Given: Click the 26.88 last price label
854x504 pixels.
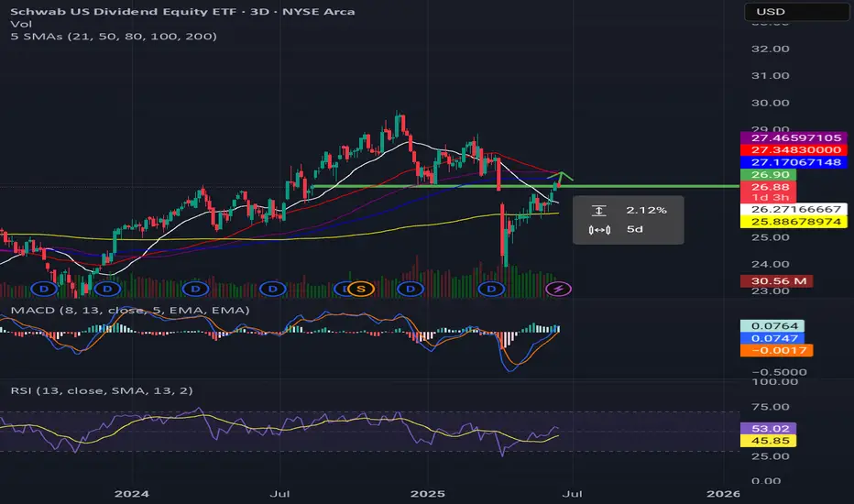Looking at the screenshot, I should point(769,187).
